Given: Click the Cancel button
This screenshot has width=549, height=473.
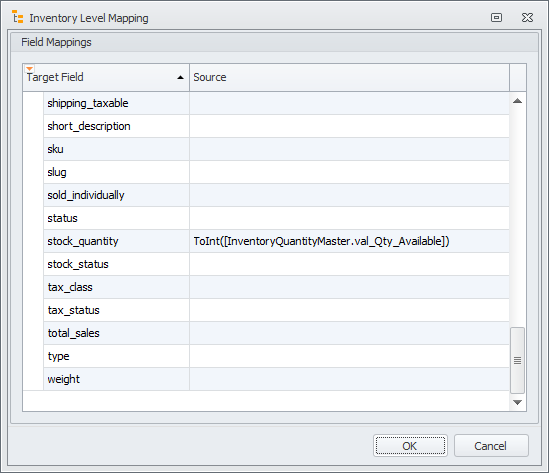Looking at the screenshot, I should coord(491,446).
